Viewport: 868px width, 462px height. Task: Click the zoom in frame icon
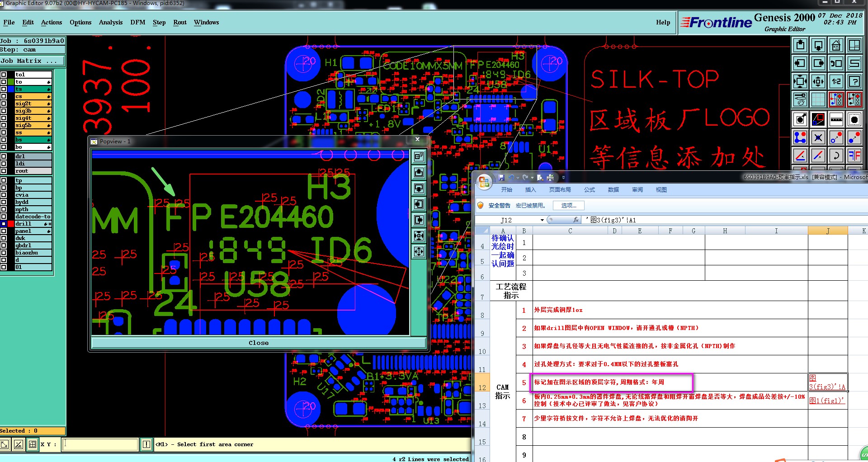pos(800,81)
